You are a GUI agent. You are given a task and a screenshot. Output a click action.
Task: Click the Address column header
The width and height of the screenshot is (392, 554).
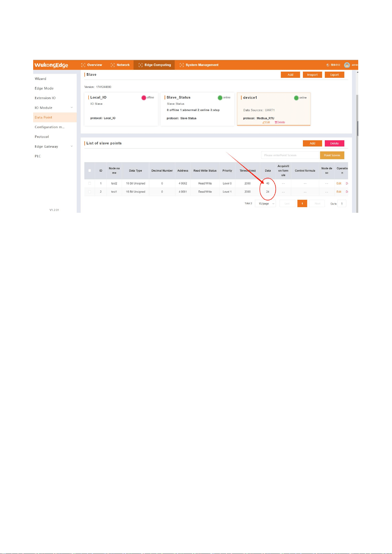click(x=183, y=171)
